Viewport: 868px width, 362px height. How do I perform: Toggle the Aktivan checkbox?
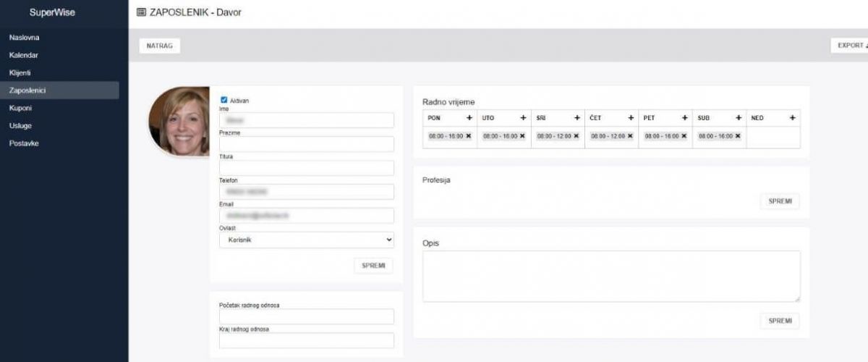[x=224, y=100]
